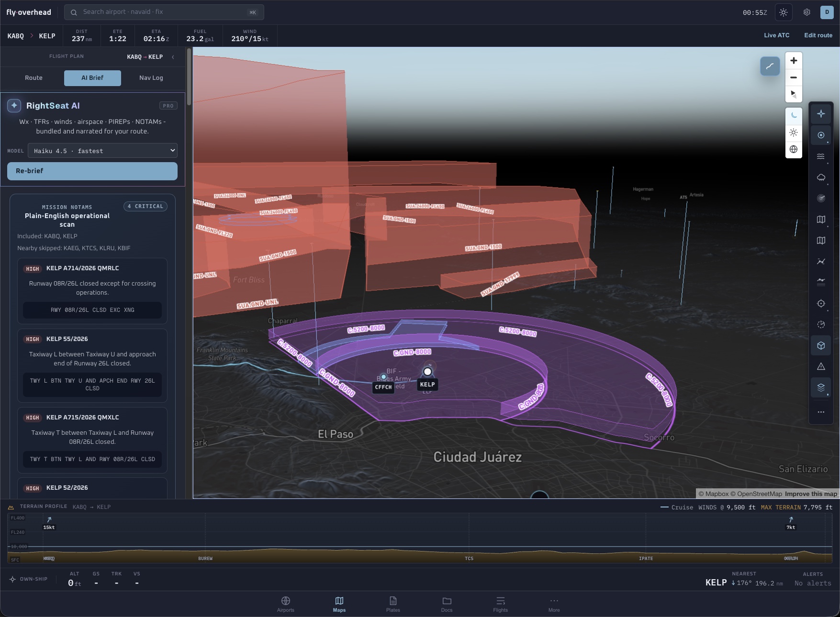The height and width of the screenshot is (617, 840).
Task: Open Airports from bottom navigation
Action: pyautogui.click(x=286, y=604)
